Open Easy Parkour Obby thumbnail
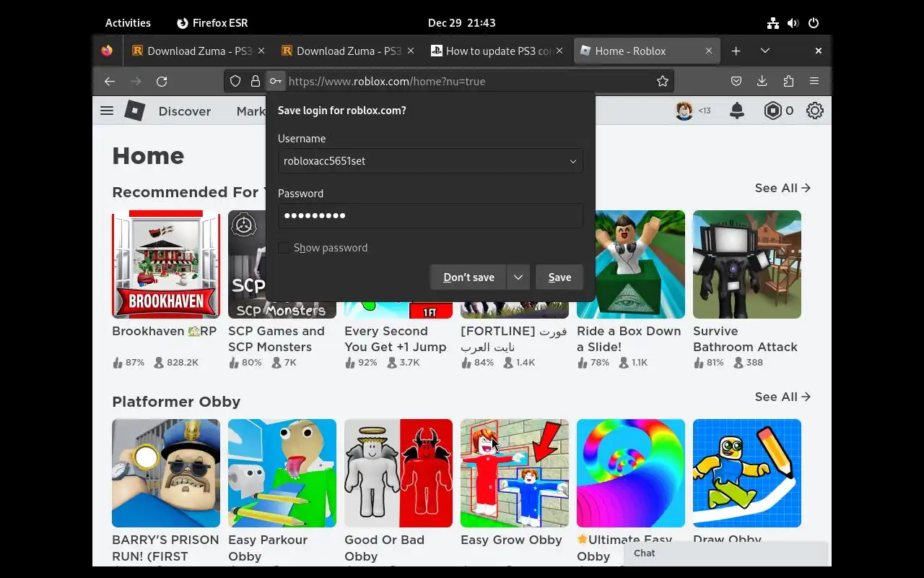Image resolution: width=924 pixels, height=578 pixels. 282,473
